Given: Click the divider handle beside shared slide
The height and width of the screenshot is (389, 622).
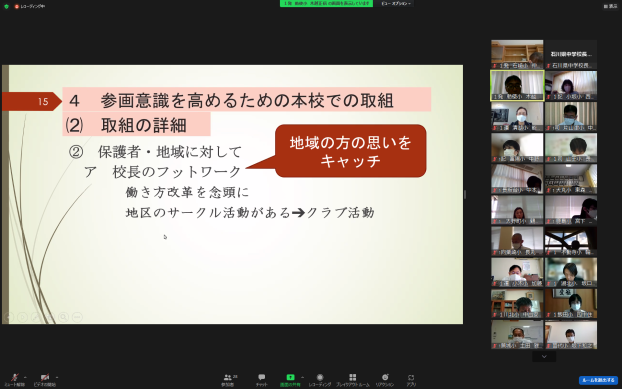Looking at the screenshot, I should click(x=465, y=194).
